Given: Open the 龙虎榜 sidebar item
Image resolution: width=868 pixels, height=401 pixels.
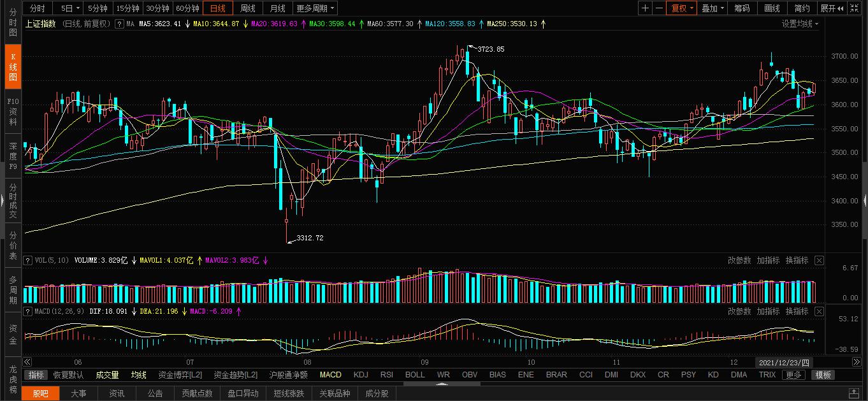Looking at the screenshot, I should pyautogui.click(x=13, y=379).
